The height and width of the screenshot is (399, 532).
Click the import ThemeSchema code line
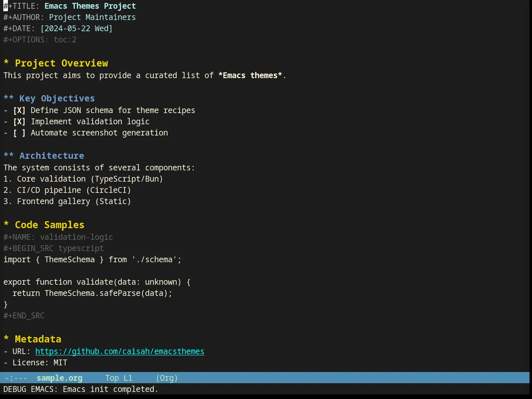pyautogui.click(x=92, y=260)
